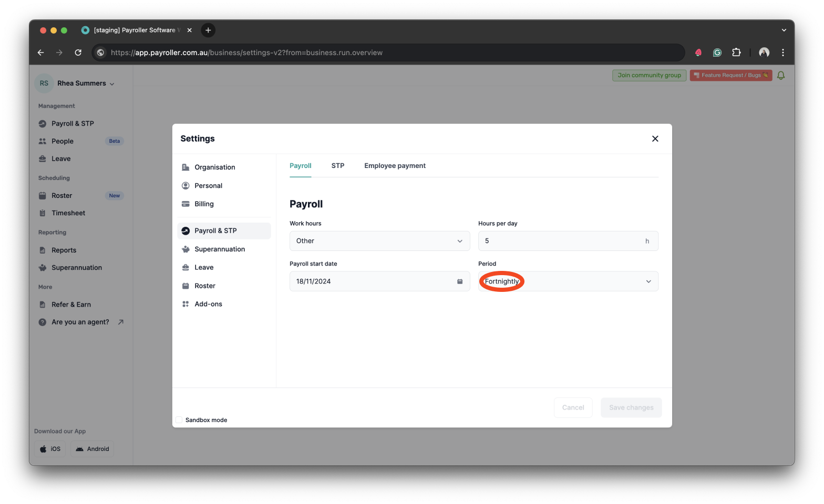Click the Leave icon in main sidebar
824x504 pixels.
coord(43,159)
